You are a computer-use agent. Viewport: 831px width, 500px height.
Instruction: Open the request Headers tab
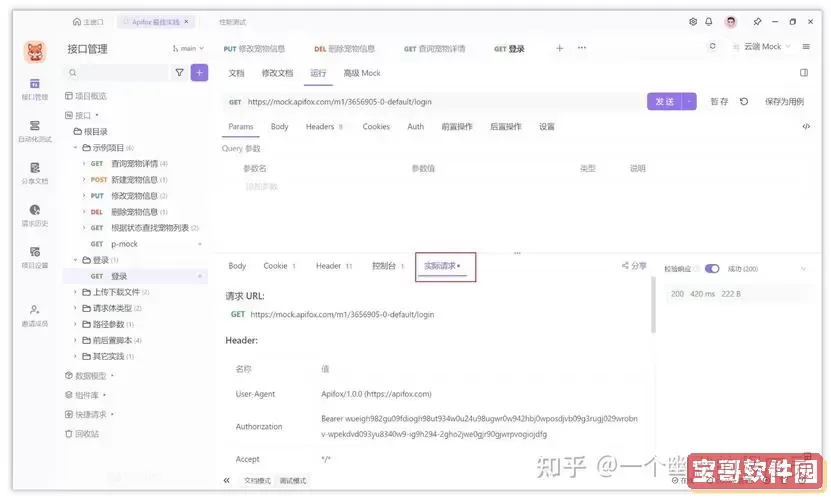(324, 127)
